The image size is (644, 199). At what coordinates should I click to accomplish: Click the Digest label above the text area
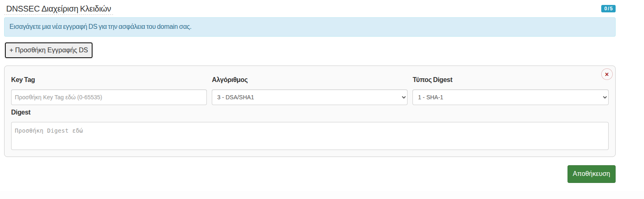tap(21, 112)
